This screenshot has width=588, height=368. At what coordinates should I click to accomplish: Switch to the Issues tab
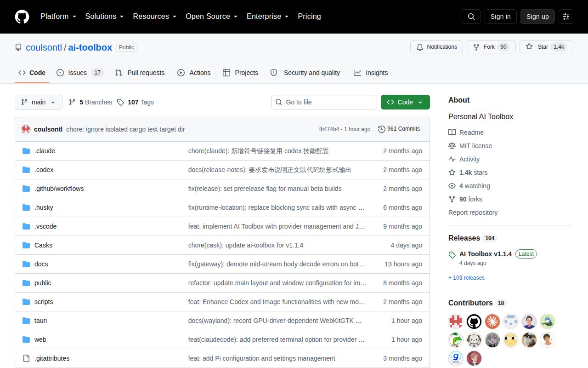[80, 73]
